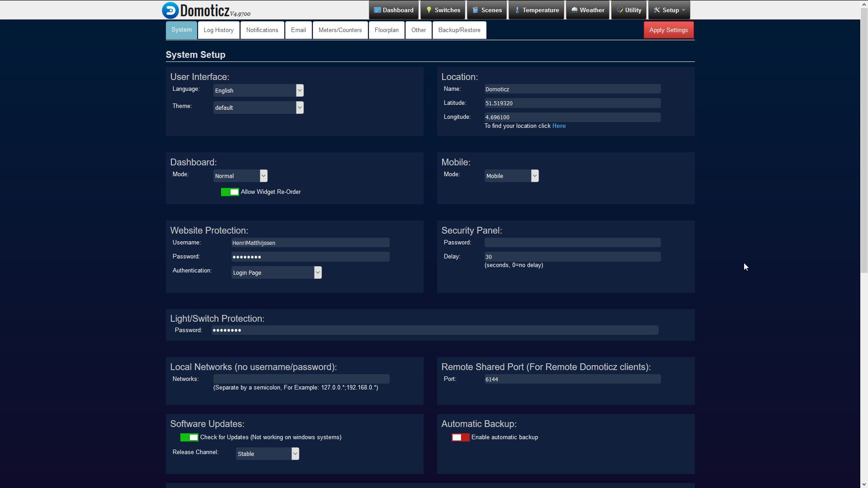
Task: Open Temperature via the thermometer icon
Action: tap(517, 10)
